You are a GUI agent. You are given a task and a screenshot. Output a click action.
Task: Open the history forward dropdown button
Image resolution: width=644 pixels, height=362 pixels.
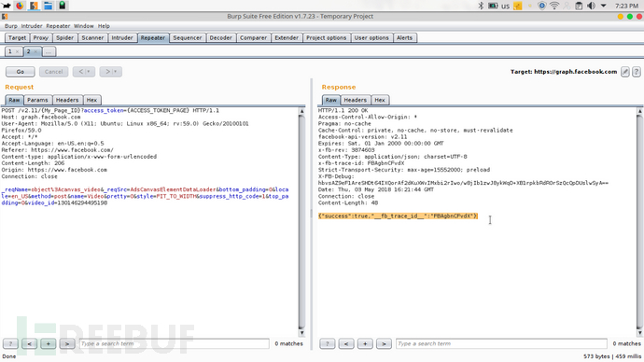[x=110, y=72]
